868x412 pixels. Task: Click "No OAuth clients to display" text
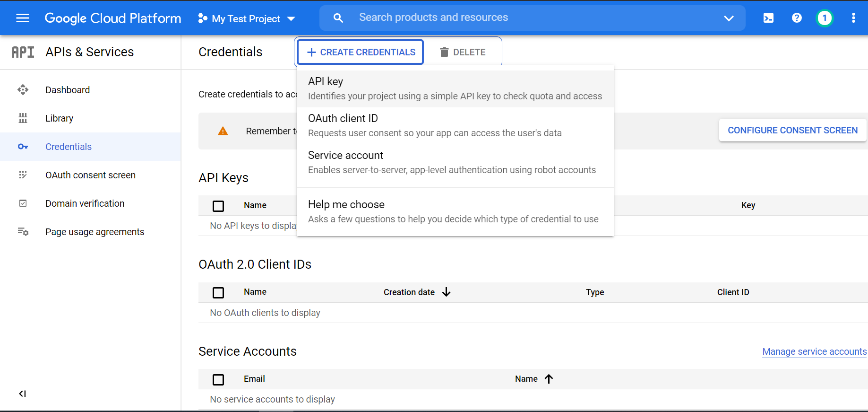click(x=265, y=313)
